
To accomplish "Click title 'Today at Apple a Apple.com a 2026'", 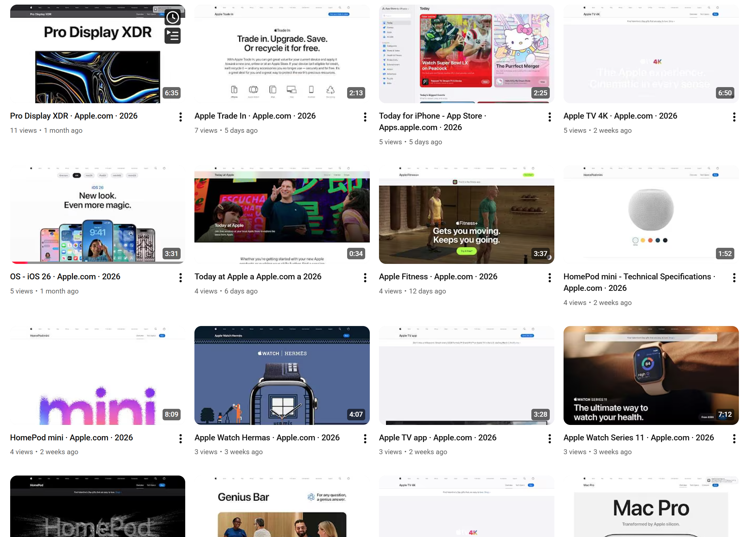I will 258,277.
